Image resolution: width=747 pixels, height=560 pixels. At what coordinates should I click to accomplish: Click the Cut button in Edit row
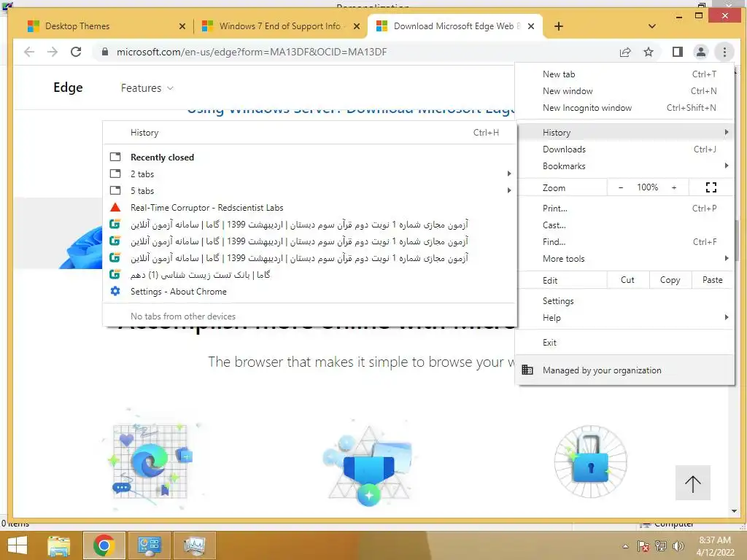click(x=627, y=280)
